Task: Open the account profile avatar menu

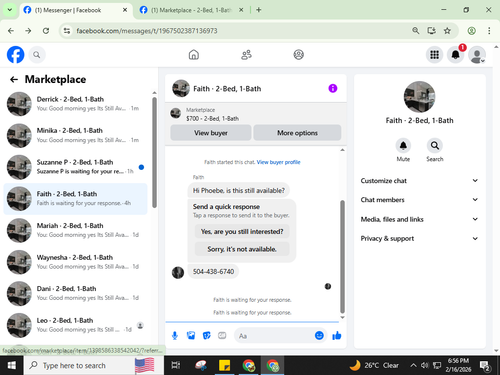Action: point(477,55)
